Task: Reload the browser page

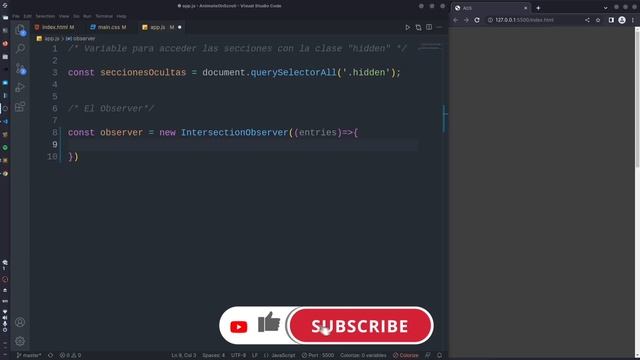Action: (477, 20)
